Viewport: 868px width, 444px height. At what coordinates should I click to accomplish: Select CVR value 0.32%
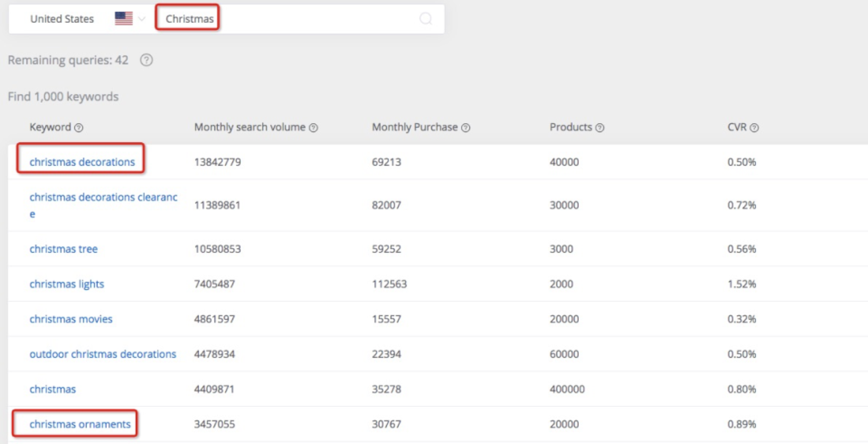(x=742, y=319)
